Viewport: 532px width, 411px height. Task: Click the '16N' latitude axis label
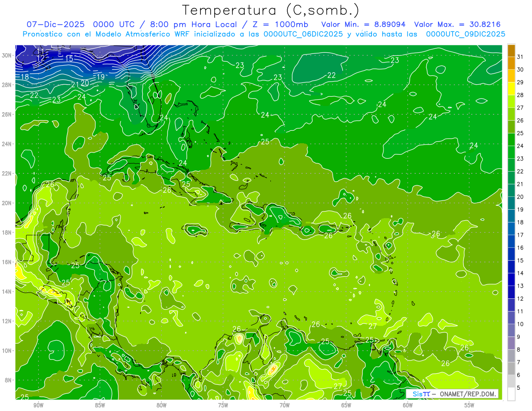(x=8, y=262)
